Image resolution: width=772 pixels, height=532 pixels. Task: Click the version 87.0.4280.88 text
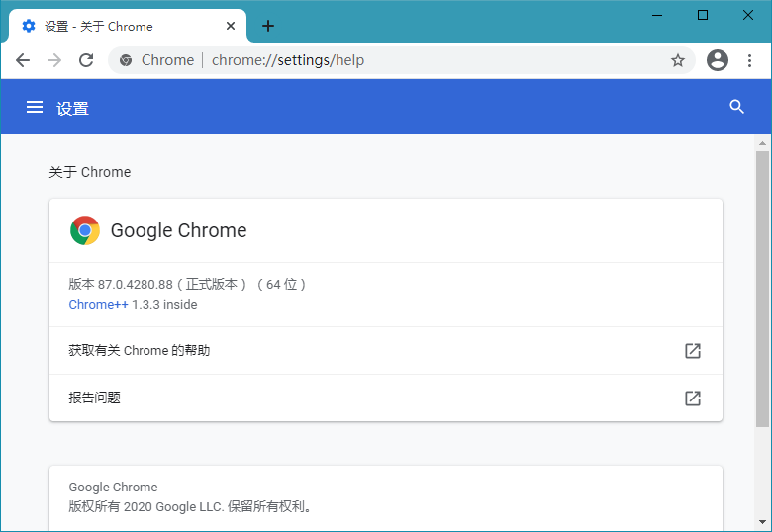(x=187, y=284)
